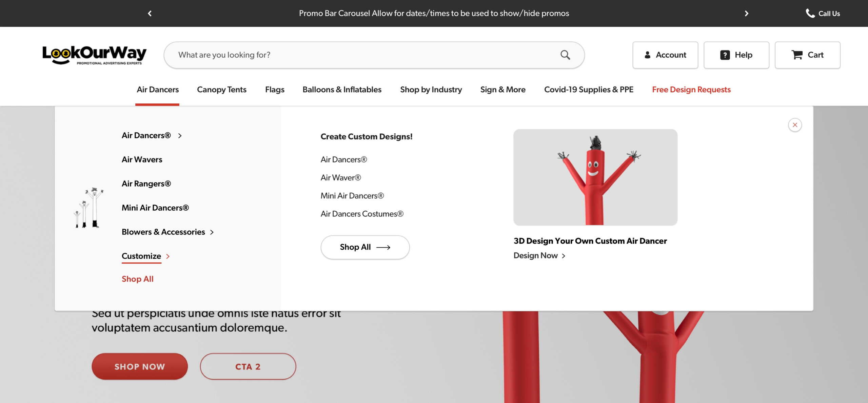Open Air Dancers Costumes® link
The height and width of the screenshot is (403, 868).
click(x=362, y=214)
